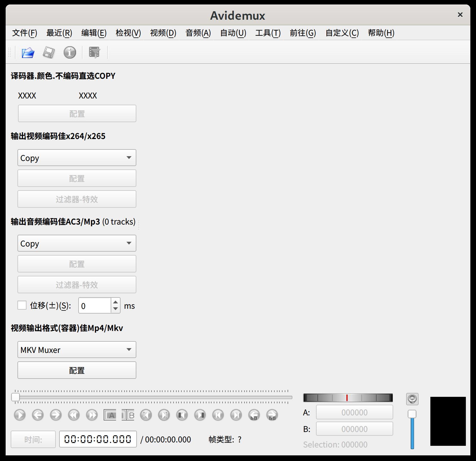Screen dimensions: 476x461
Task: Click the blue volume slider handle
Action: pyautogui.click(x=412, y=414)
